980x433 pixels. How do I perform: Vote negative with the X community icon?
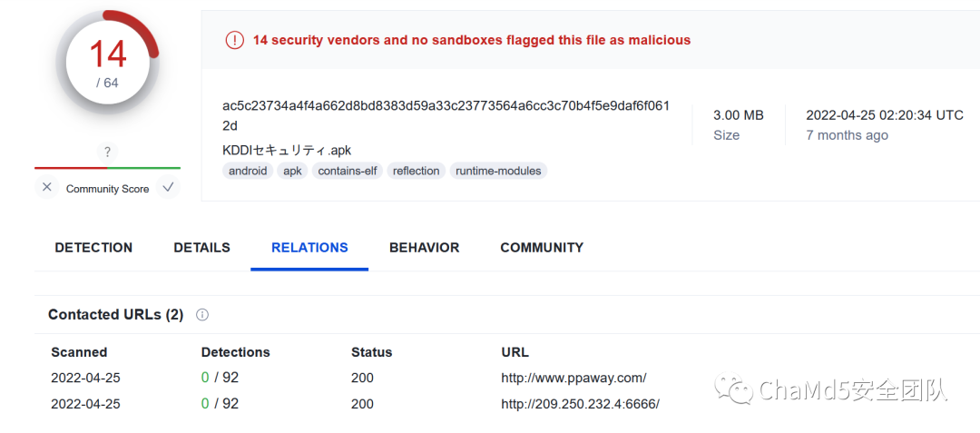click(x=47, y=188)
